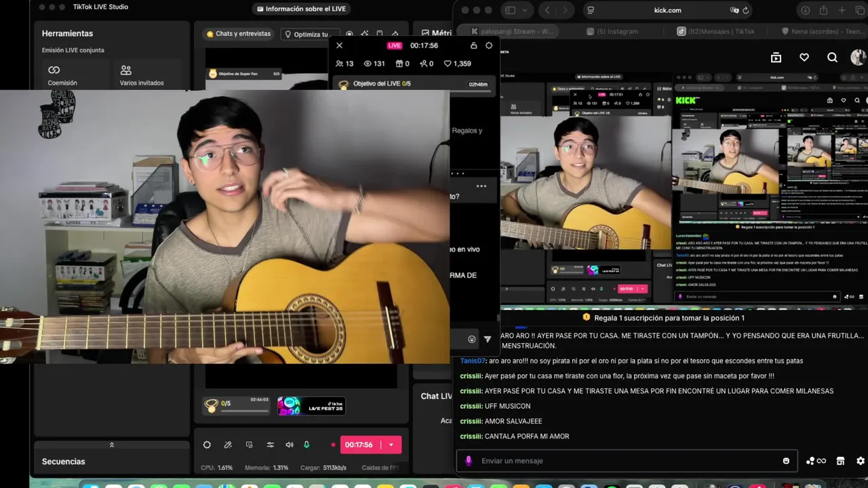Mute the speaker output in TikTok LIVE Studio
This screenshot has height=488, width=868.
pos(290,445)
